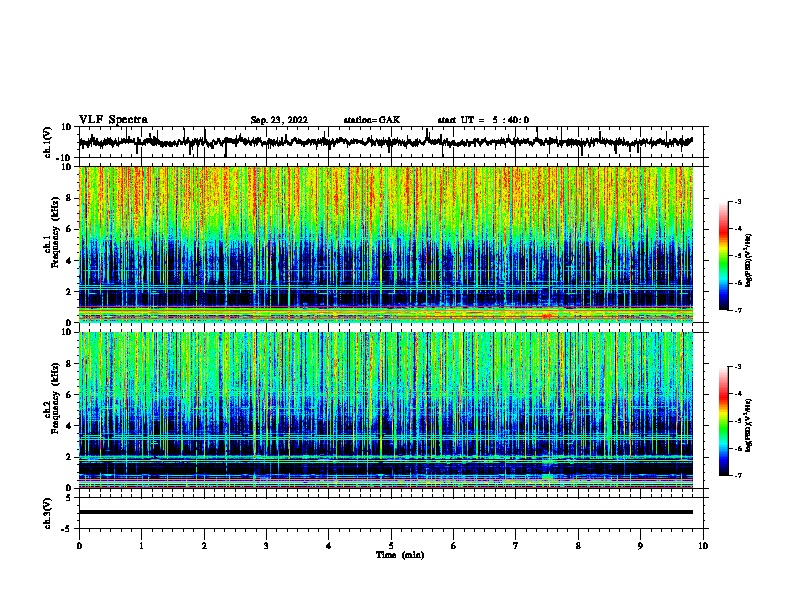Click the red burst near 7.5 minutes in ch.1
Viewport: 792px width, 612px height.
(547, 316)
